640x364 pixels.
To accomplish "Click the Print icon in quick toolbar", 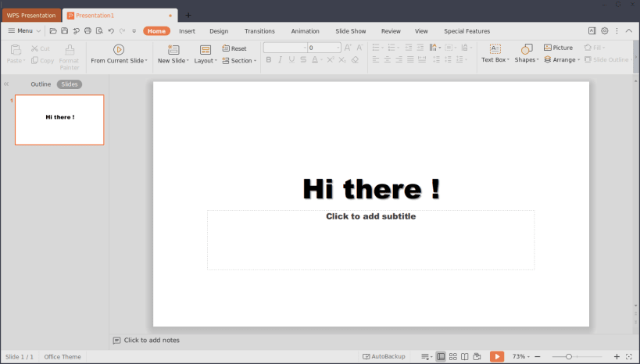I will pos(88,31).
